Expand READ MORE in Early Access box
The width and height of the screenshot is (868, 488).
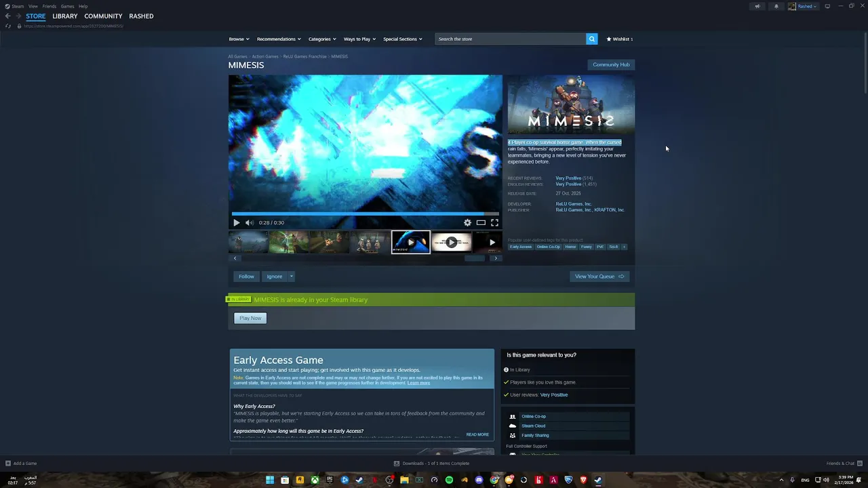pos(477,434)
